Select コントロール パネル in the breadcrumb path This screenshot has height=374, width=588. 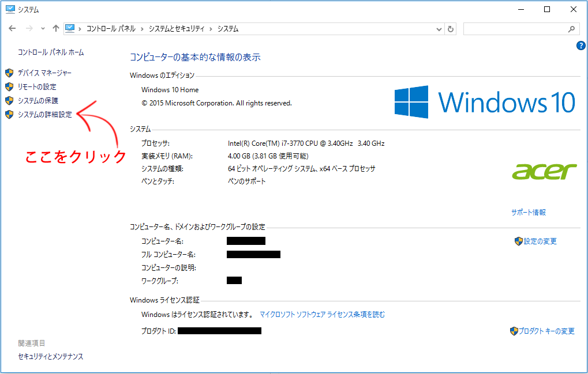[111, 29]
